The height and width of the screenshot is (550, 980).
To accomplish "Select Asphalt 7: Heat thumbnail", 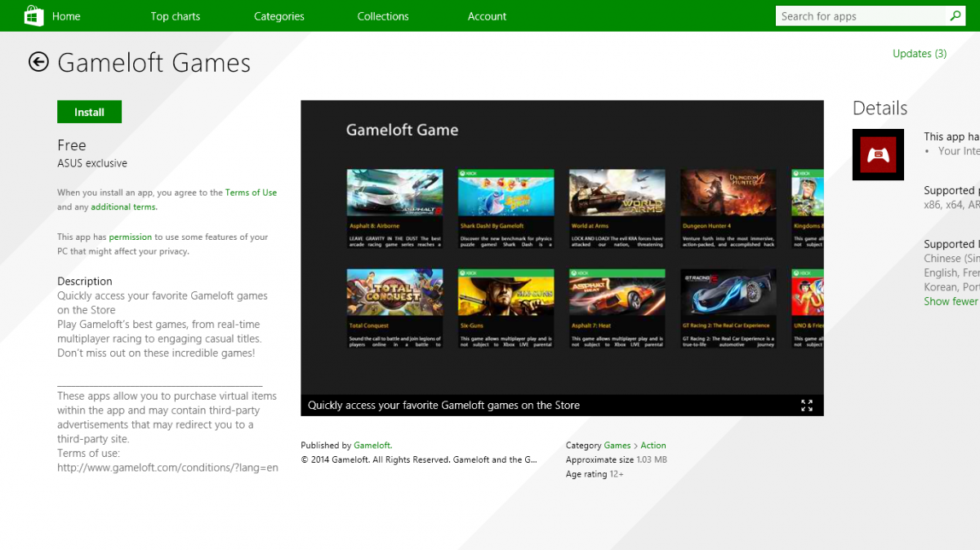I will click(617, 292).
